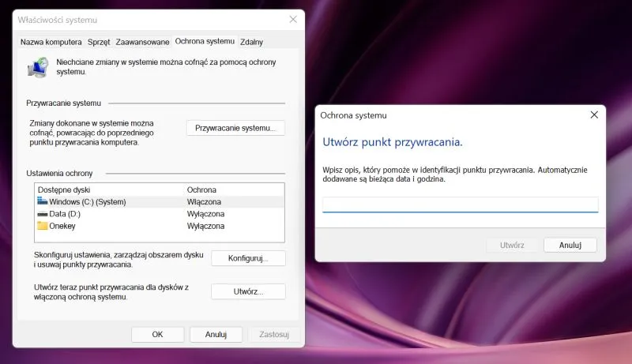Open the Konfiguruj... settings button
The image size is (632, 364).
click(248, 258)
